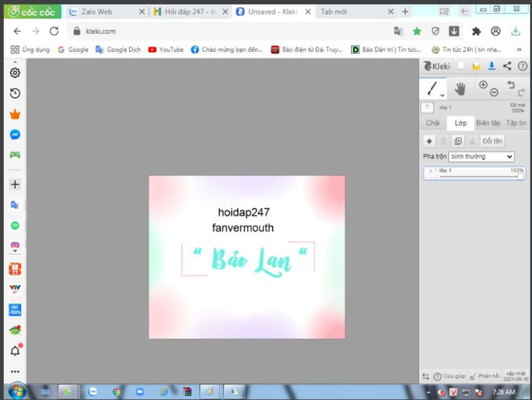Switch to the Hỏi đáp 247 tab

191,12
